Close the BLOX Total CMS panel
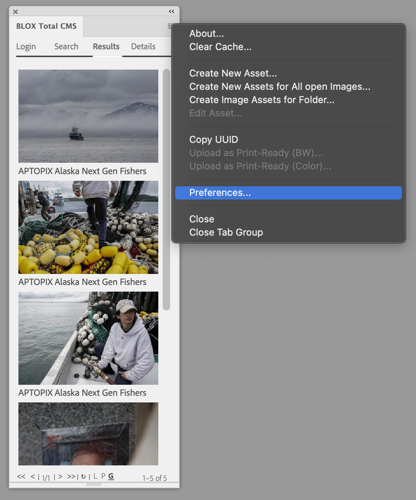The height and width of the screenshot is (500, 416). click(x=15, y=12)
